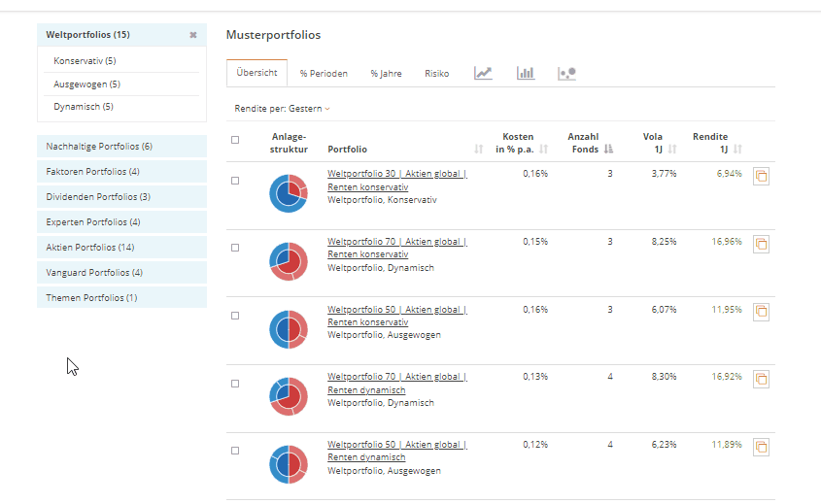821x504 pixels.
Task: Select the Weltportfolio 30 konservativ checkbox
Action: pyautogui.click(x=235, y=181)
